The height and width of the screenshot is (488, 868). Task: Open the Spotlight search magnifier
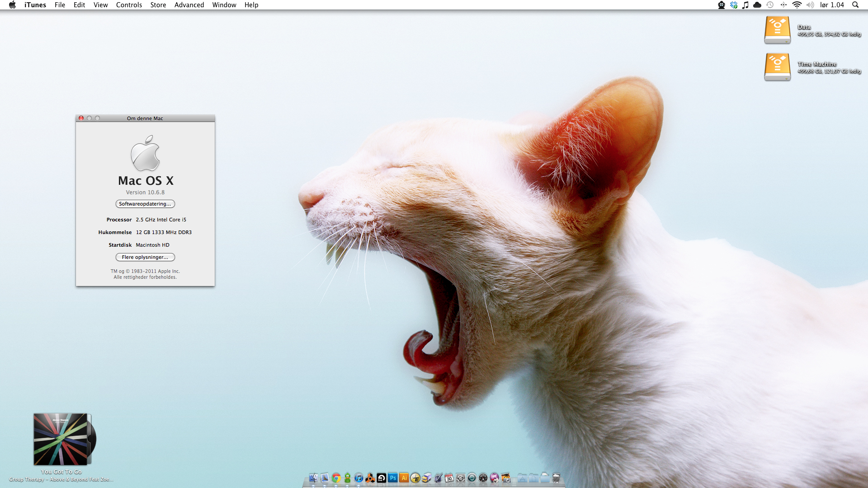855,5
